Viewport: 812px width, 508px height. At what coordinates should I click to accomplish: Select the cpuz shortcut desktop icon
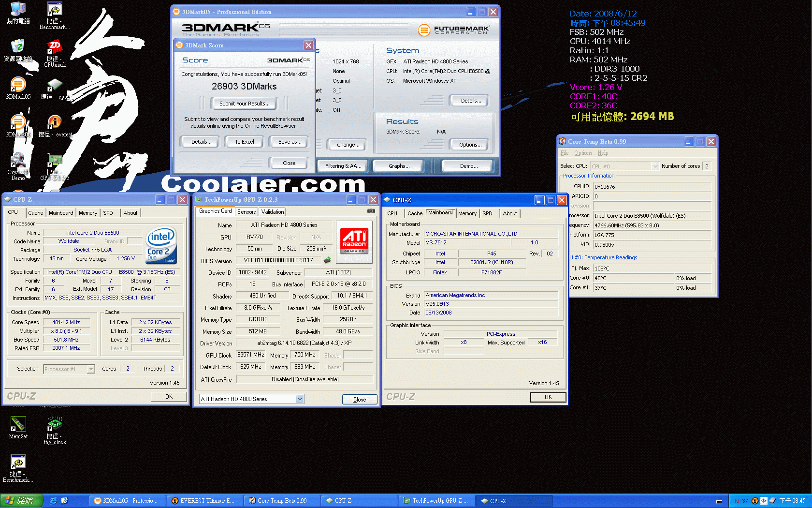[55, 89]
